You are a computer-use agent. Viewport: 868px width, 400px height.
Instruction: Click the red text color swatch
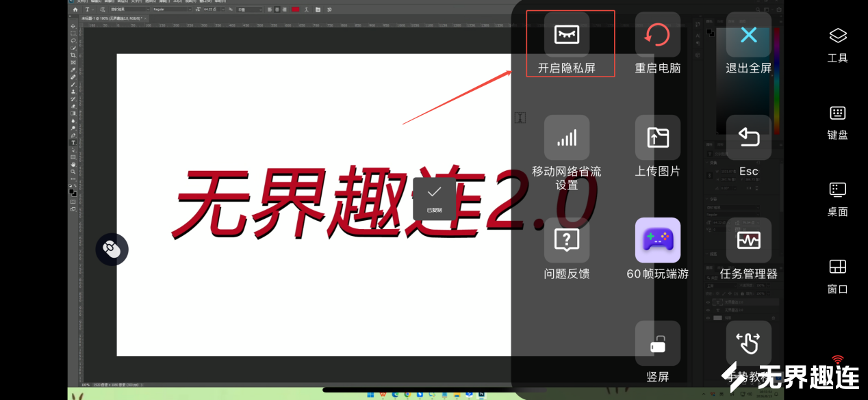coord(295,10)
